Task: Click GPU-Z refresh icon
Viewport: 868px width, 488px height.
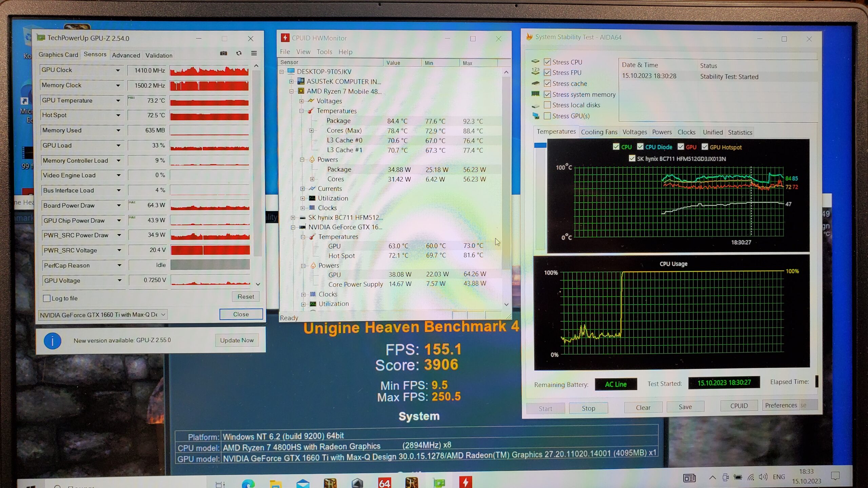Action: coord(239,53)
